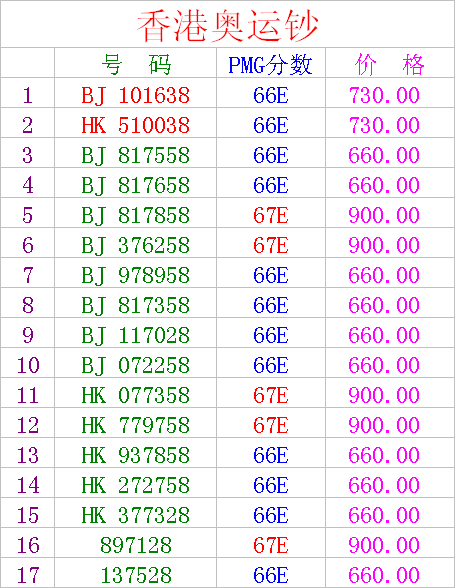The width and height of the screenshot is (455, 588).
Task: Click the 730.00 price in row 1
Action: [384, 95]
